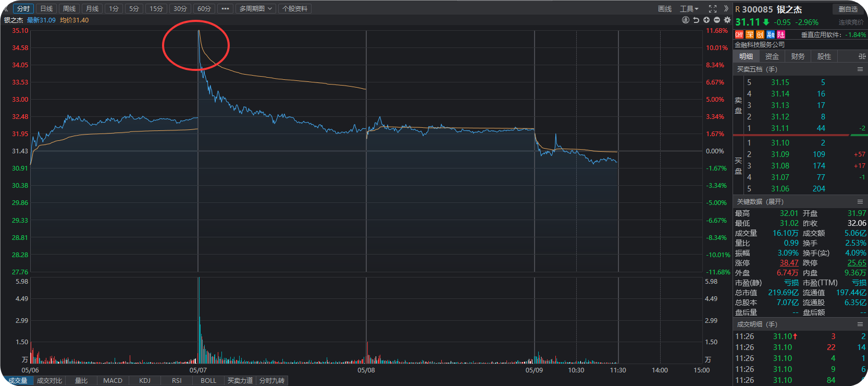Image resolution: width=868 pixels, height=386 pixels.
Task: Select the 量比 indicator tab
Action: tap(81, 381)
